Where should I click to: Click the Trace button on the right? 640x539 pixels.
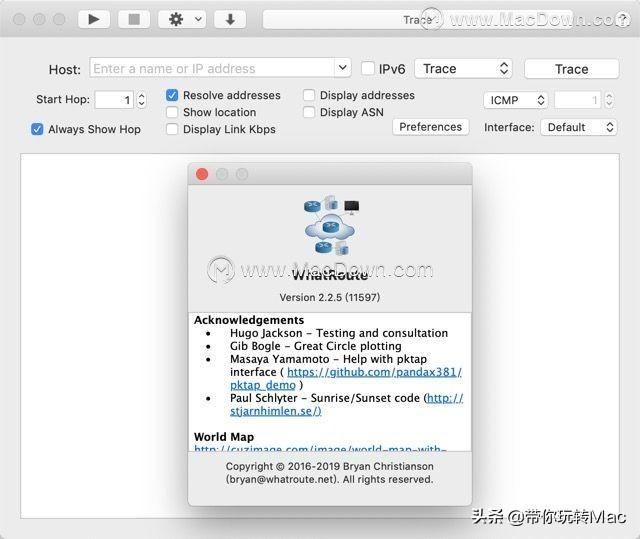pos(571,69)
